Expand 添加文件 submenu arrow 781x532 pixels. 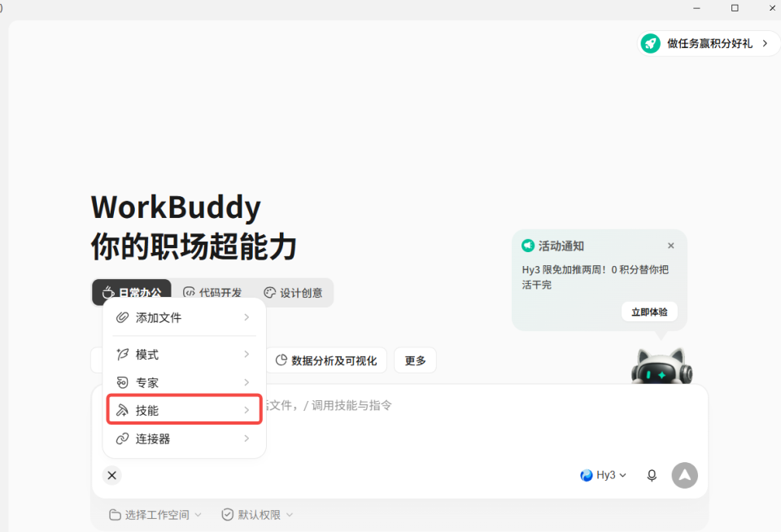[x=247, y=317]
